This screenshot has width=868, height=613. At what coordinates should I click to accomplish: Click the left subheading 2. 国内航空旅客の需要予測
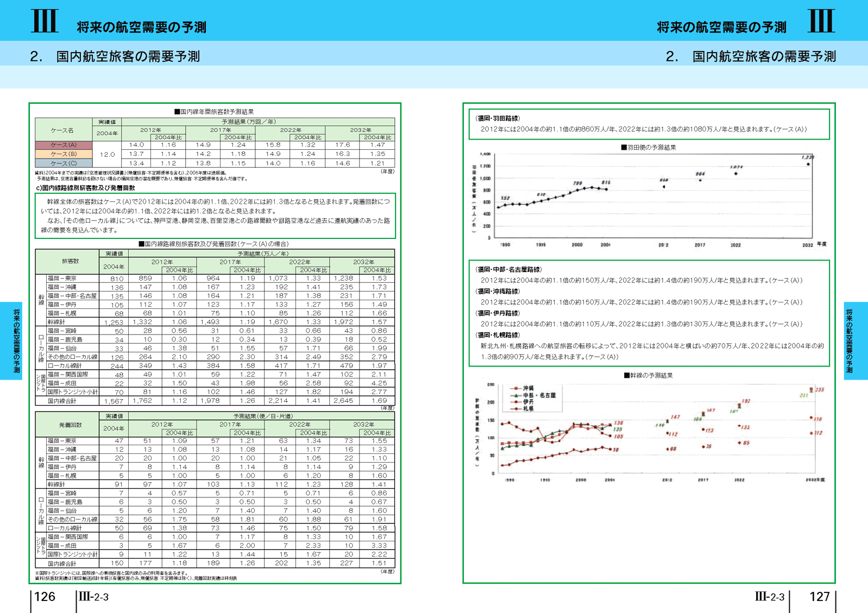click(115, 56)
